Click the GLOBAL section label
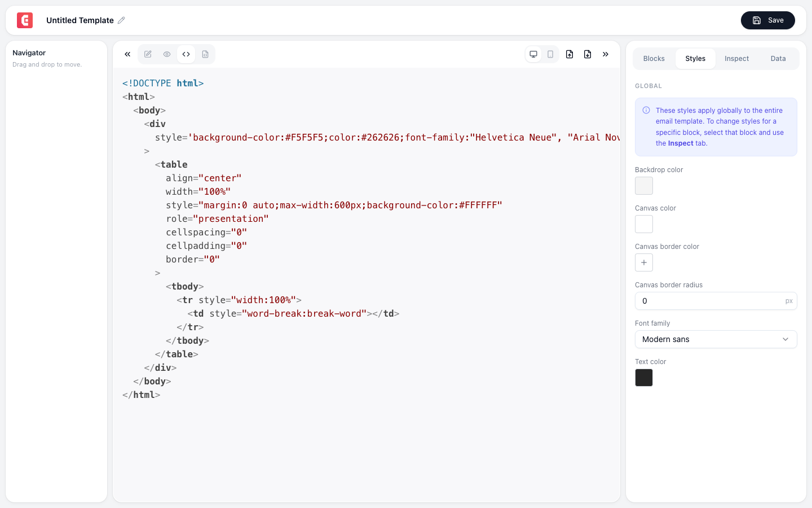The image size is (812, 508). click(648, 86)
